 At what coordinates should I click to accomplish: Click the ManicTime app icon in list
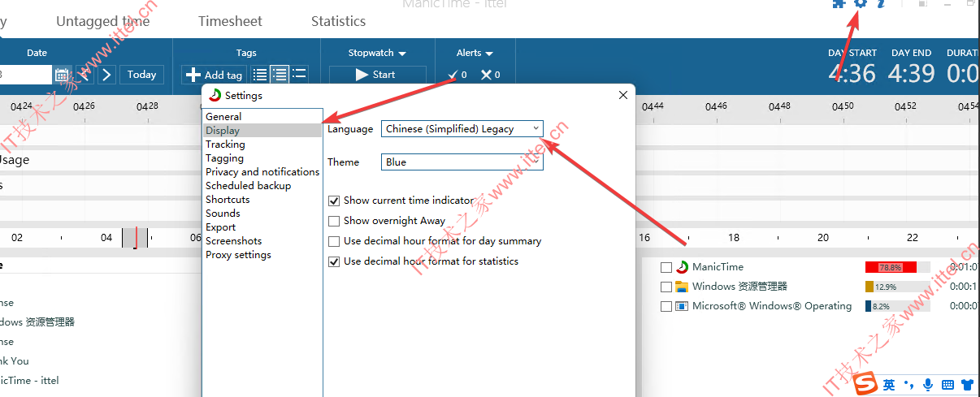682,266
